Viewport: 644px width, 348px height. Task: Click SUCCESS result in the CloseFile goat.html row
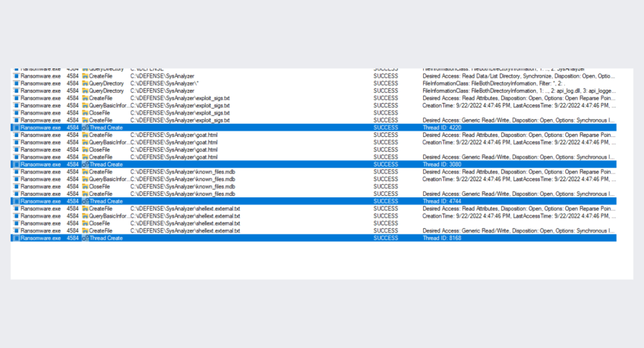pos(386,150)
